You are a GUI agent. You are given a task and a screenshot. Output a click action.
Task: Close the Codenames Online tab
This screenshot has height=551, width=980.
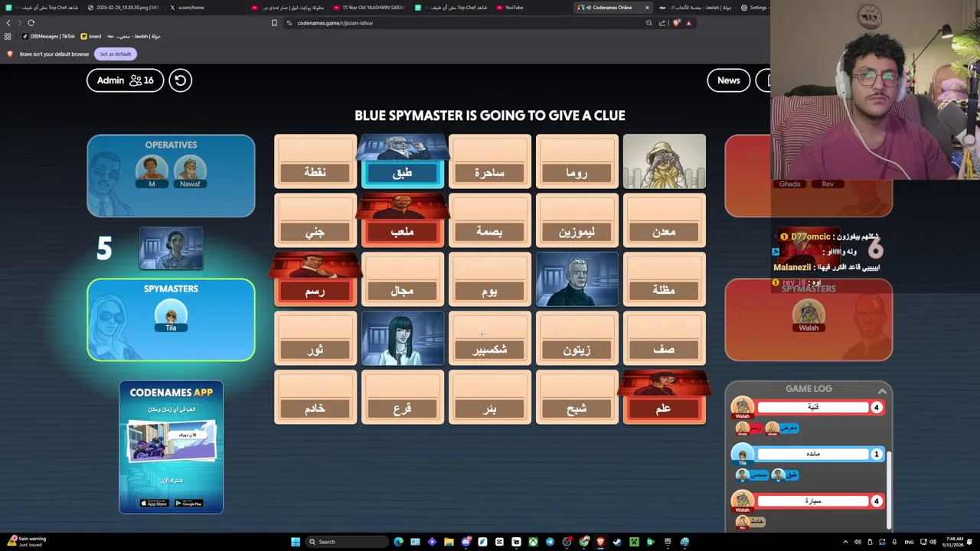[647, 8]
